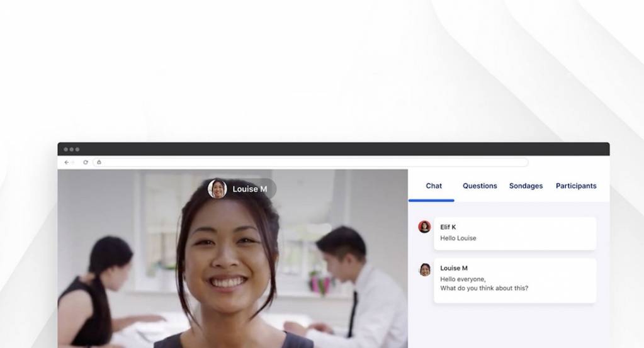
Task: Click Louise M's avatar beside her chat message
Action: (x=425, y=269)
